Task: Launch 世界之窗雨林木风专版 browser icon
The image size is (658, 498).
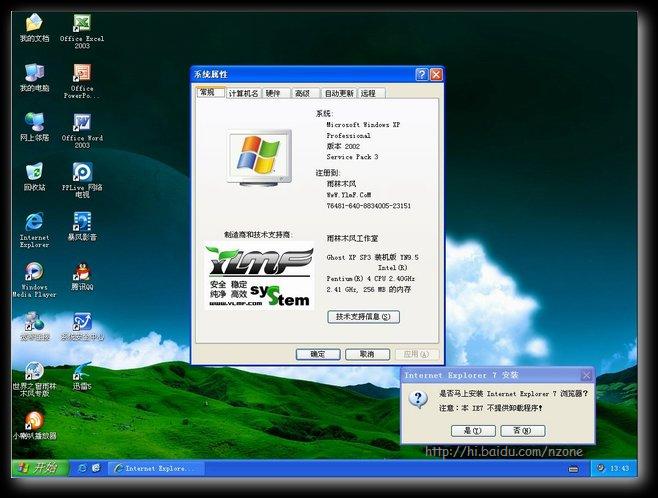Action: pyautogui.click(x=34, y=379)
